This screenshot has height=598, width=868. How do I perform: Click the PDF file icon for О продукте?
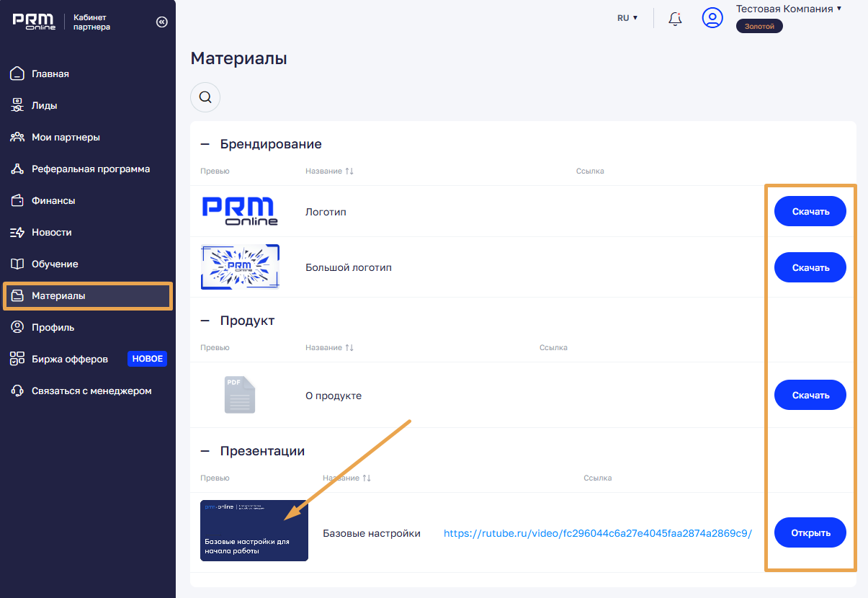pos(239,395)
